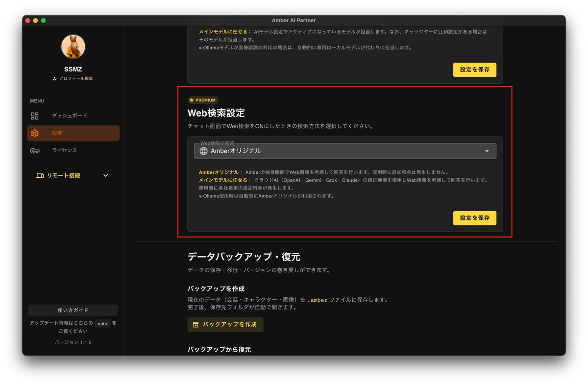Screen dimensions: 588x385
Task: Click the リモート接続 chevron arrow
Action: pos(106,175)
